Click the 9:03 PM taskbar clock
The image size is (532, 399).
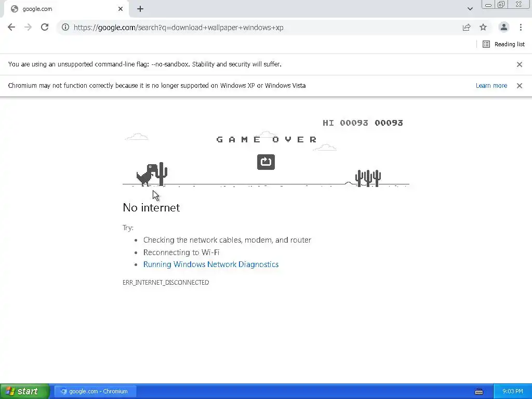point(513,391)
